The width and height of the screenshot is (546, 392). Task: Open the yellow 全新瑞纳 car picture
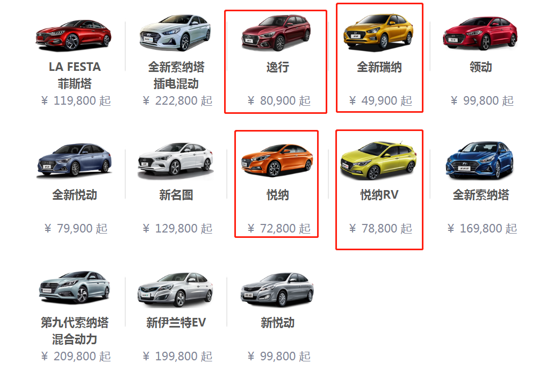pos(378,32)
